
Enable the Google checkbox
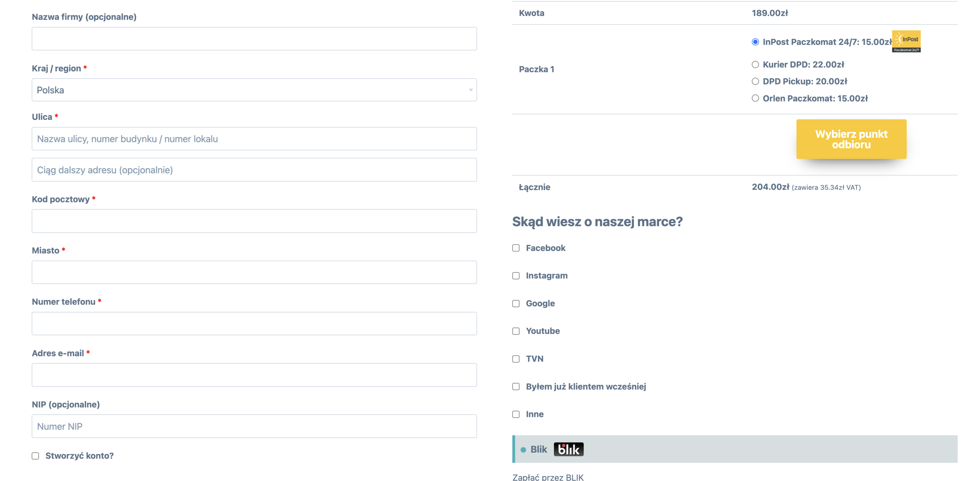[x=516, y=303]
